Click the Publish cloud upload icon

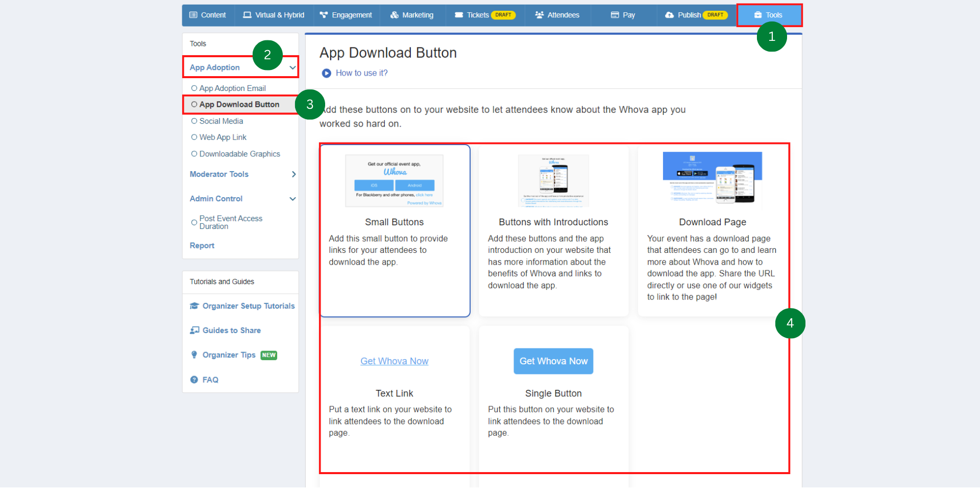tap(669, 15)
